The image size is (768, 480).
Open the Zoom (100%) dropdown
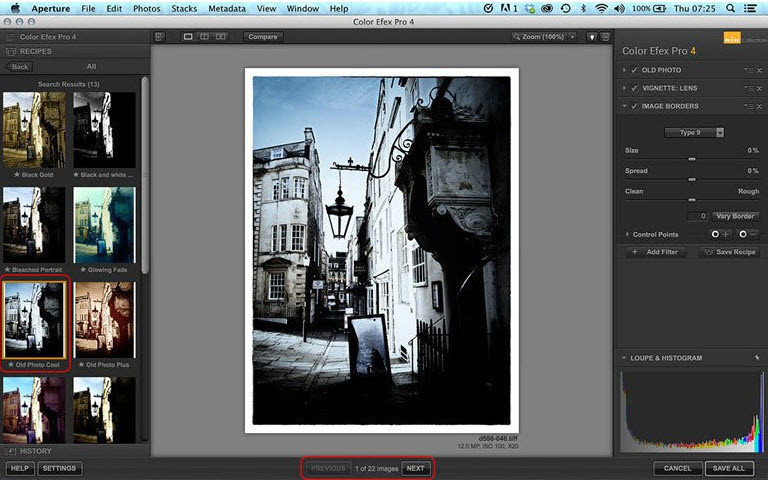tap(545, 37)
